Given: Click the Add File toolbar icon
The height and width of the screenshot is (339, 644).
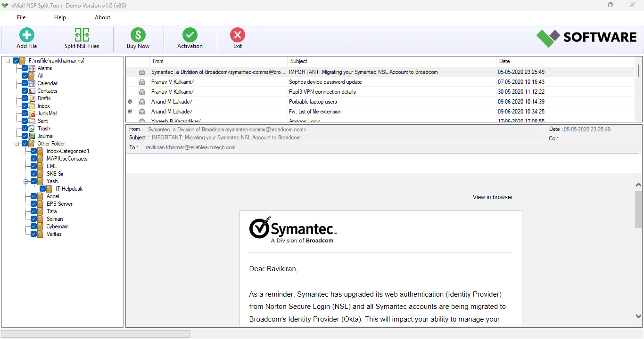Looking at the screenshot, I should pyautogui.click(x=27, y=35).
